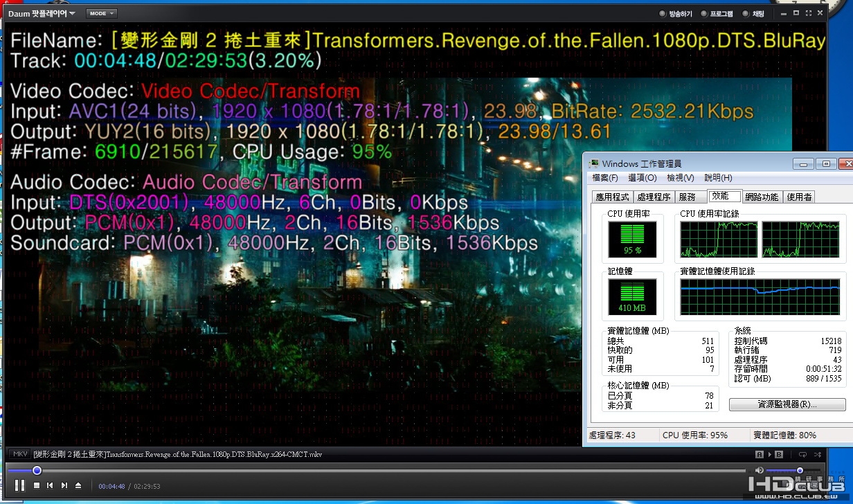Click the 實體記憶體: 80% status entry
Image resolution: width=853 pixels, height=504 pixels.
785,435
